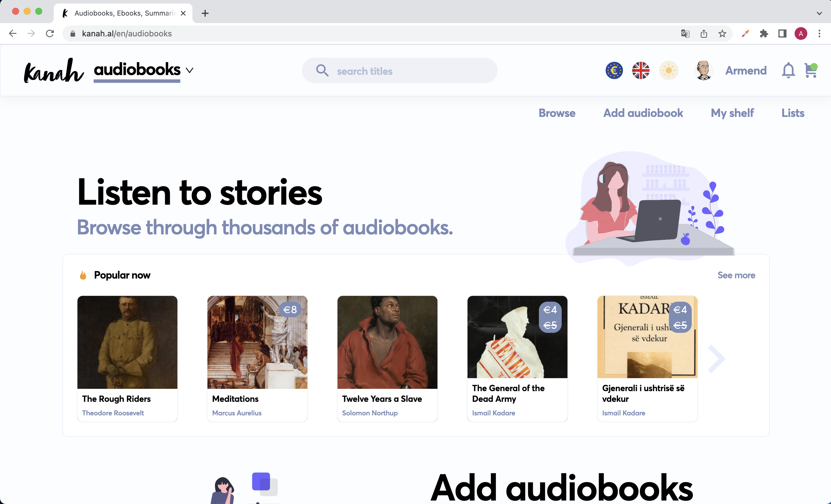Change language using the UK flag icon

641,71
